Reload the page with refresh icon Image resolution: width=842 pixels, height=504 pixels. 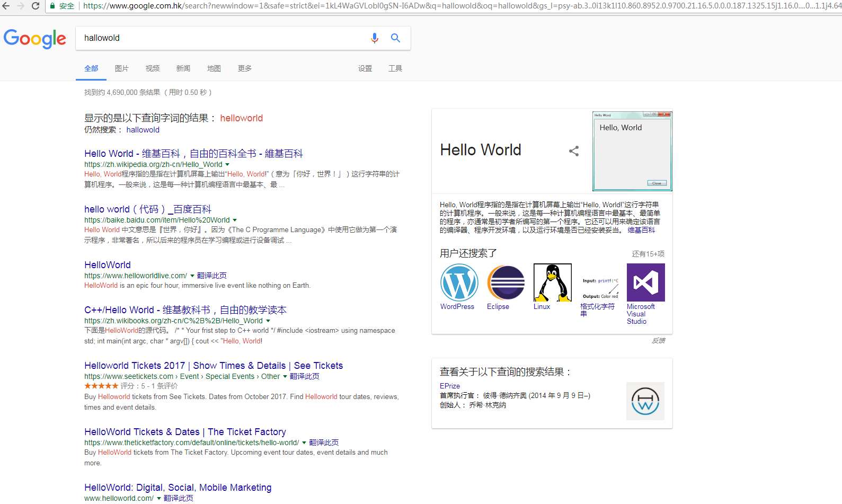click(x=36, y=6)
